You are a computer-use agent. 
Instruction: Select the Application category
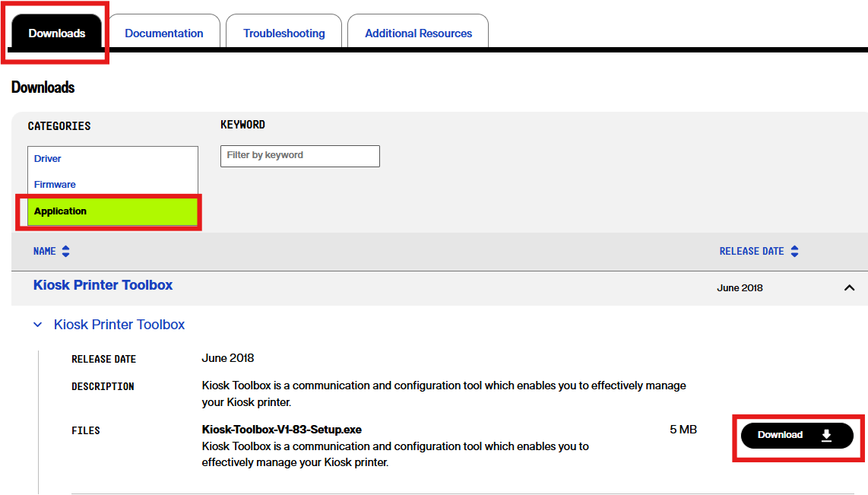click(112, 211)
